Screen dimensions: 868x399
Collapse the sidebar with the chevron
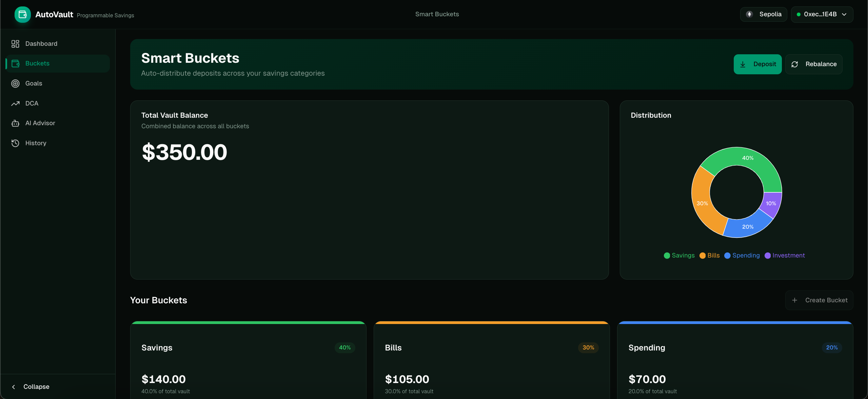(x=14, y=387)
